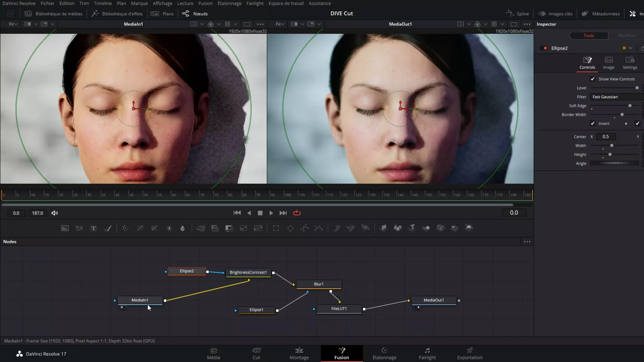Open right viewer Fit zoom dropdown
This screenshot has width=644, height=362.
click(280, 24)
